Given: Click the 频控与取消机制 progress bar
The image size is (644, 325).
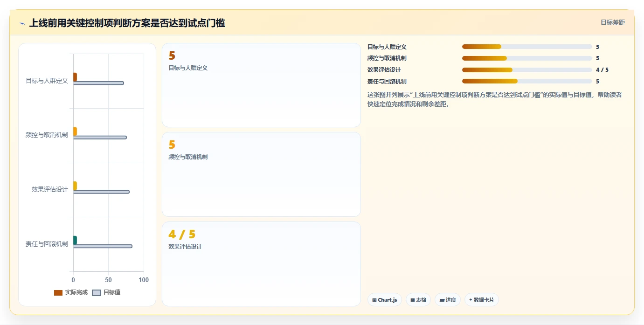Looking at the screenshot, I should (527, 58).
